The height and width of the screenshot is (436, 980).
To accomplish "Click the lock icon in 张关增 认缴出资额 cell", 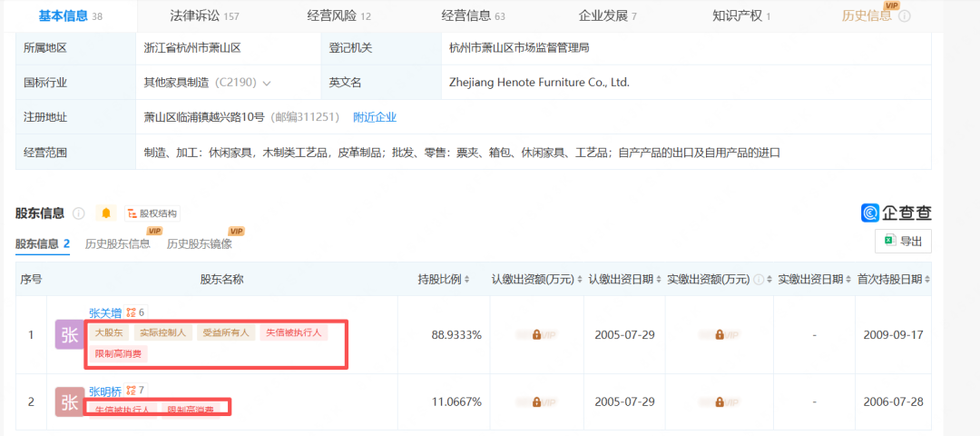I will pos(536,335).
